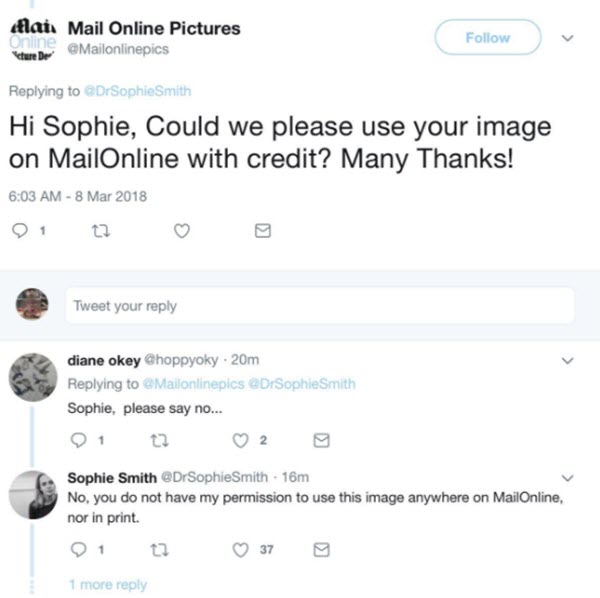
Task: Open more options for main tweet
Action: coord(570,38)
